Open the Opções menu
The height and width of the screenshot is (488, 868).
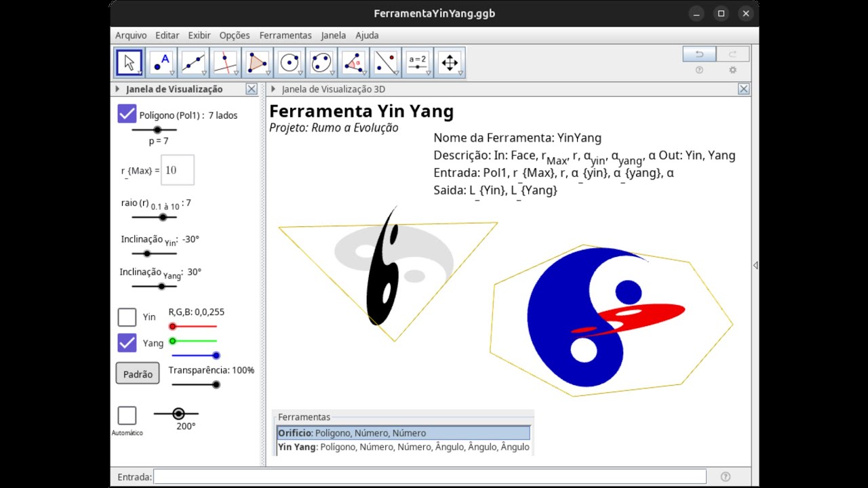(x=235, y=35)
